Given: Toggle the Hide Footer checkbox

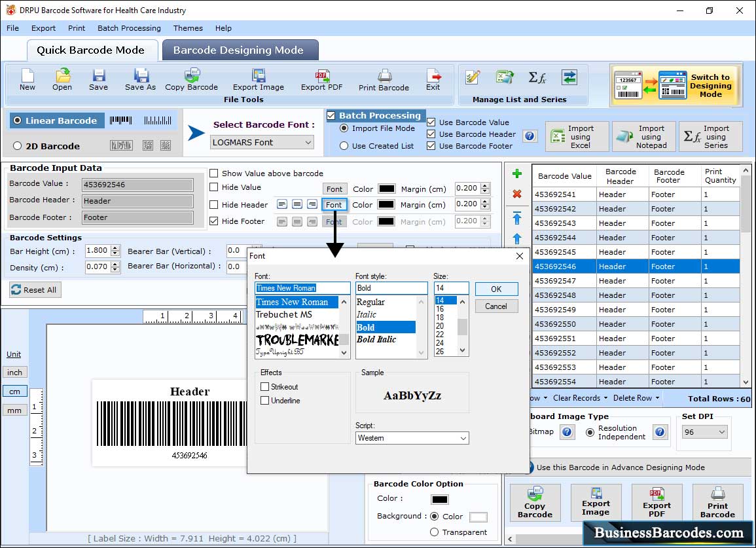Looking at the screenshot, I should coord(214,221).
